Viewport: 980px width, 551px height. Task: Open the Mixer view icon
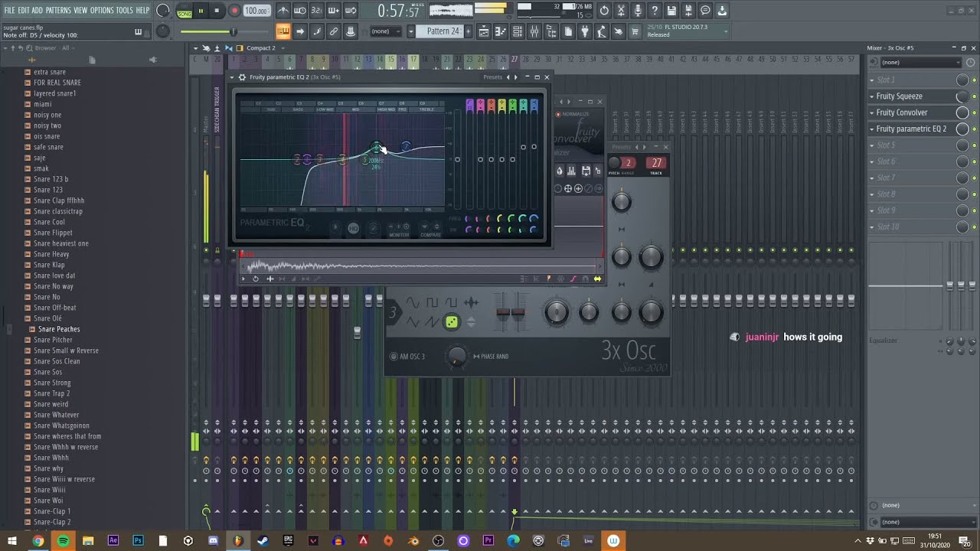(534, 31)
